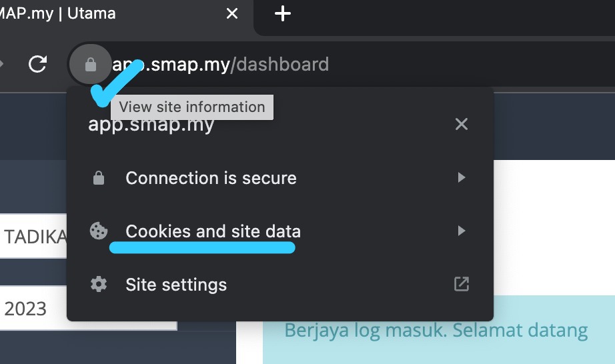This screenshot has width=615, height=364.
Task: Open the TADIKA dropdown field
Action: click(x=33, y=236)
